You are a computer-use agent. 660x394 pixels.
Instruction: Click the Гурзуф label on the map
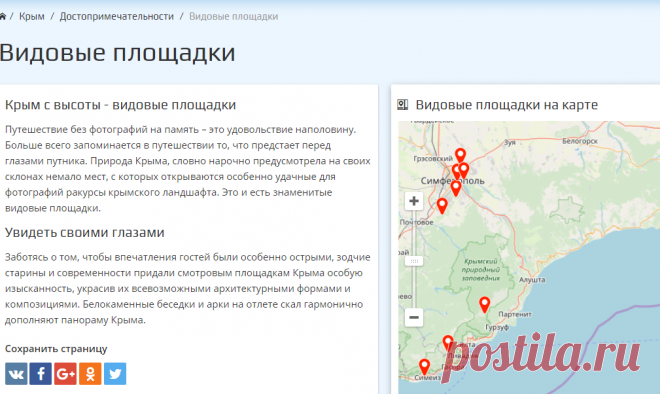(x=497, y=327)
